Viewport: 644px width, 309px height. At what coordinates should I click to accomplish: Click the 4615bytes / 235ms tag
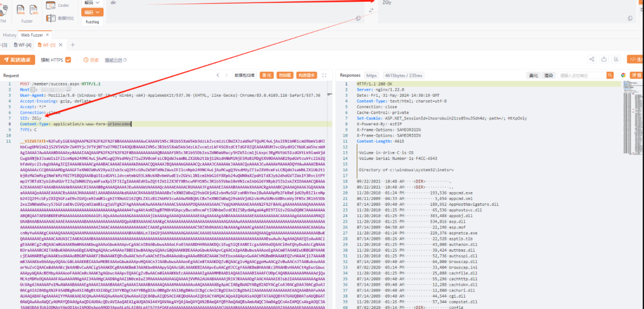pos(403,75)
